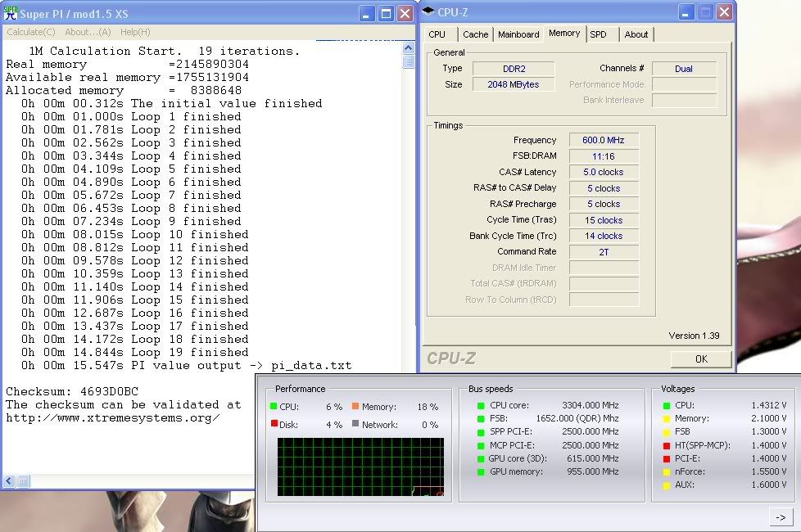Click the performance history graph

coord(360,467)
